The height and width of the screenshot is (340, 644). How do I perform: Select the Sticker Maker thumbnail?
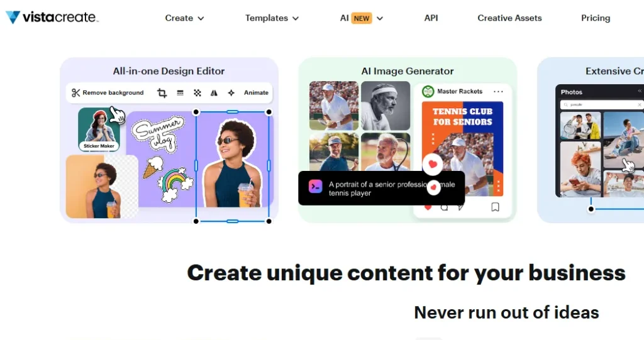(99, 130)
